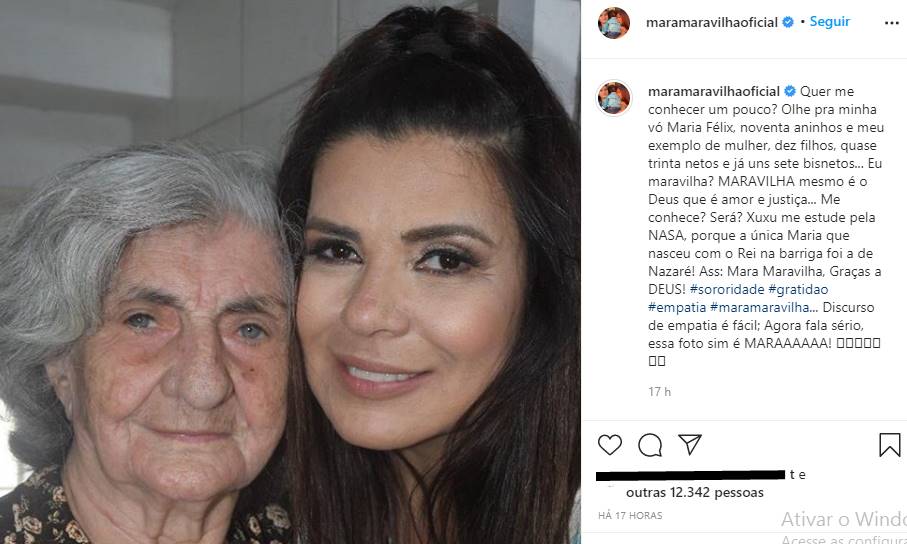Open the three-dot options menu
Viewport: 907px width, 544px height.
click(892, 23)
